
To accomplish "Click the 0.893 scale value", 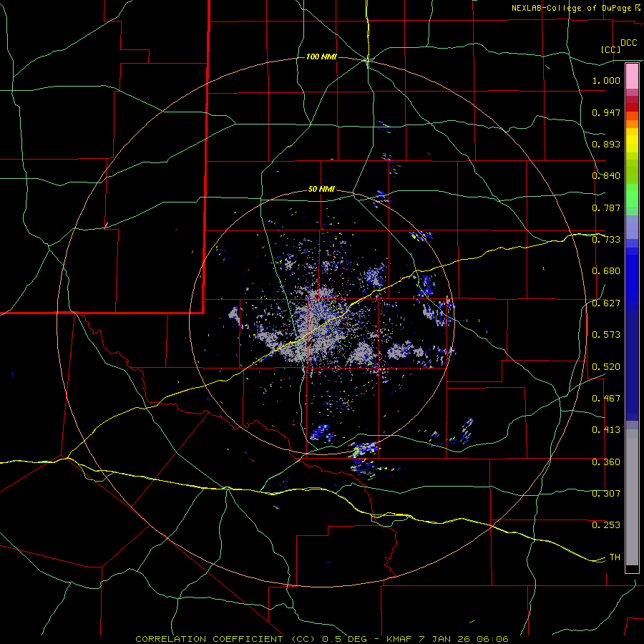I will 606,144.
